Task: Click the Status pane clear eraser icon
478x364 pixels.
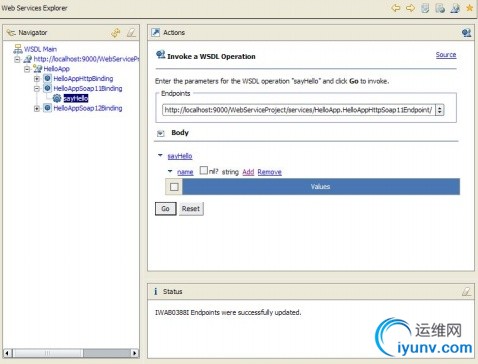Action: coord(466,292)
